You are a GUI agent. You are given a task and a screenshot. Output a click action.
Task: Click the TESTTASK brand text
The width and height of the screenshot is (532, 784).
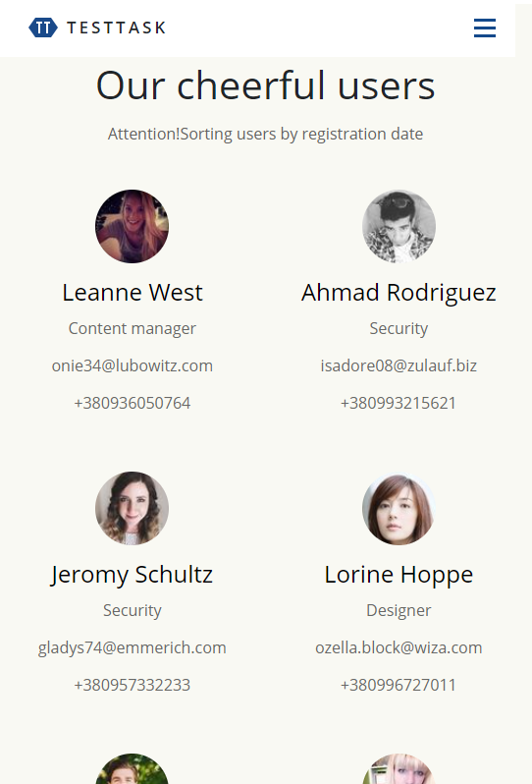(116, 28)
